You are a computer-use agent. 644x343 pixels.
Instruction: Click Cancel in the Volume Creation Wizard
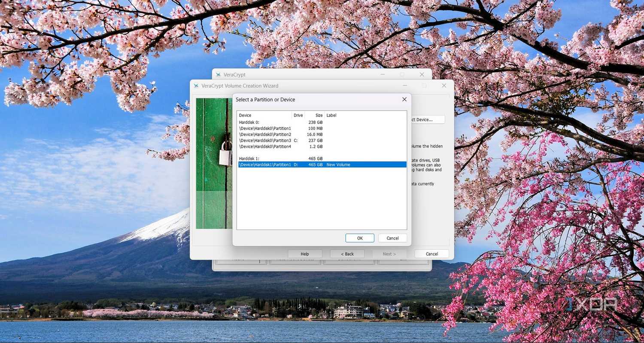(432, 254)
